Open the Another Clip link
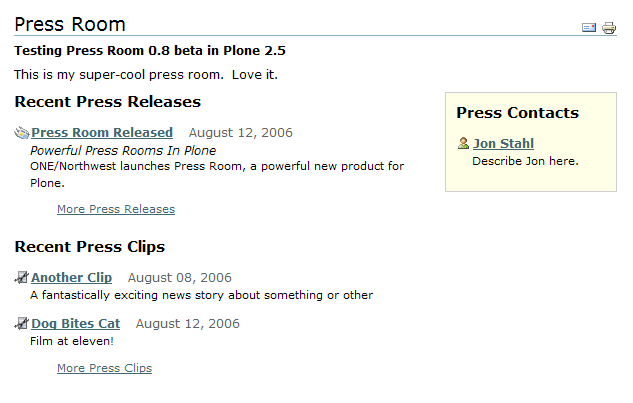 71,278
